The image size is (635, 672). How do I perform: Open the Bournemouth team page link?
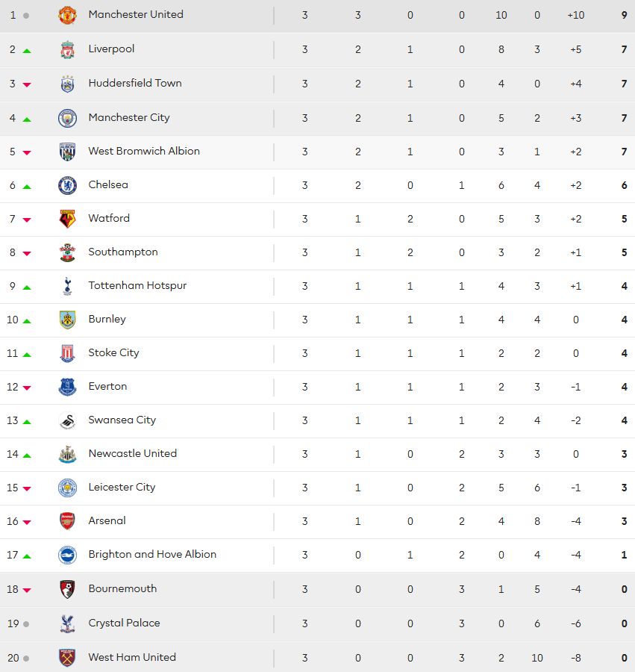coord(122,588)
